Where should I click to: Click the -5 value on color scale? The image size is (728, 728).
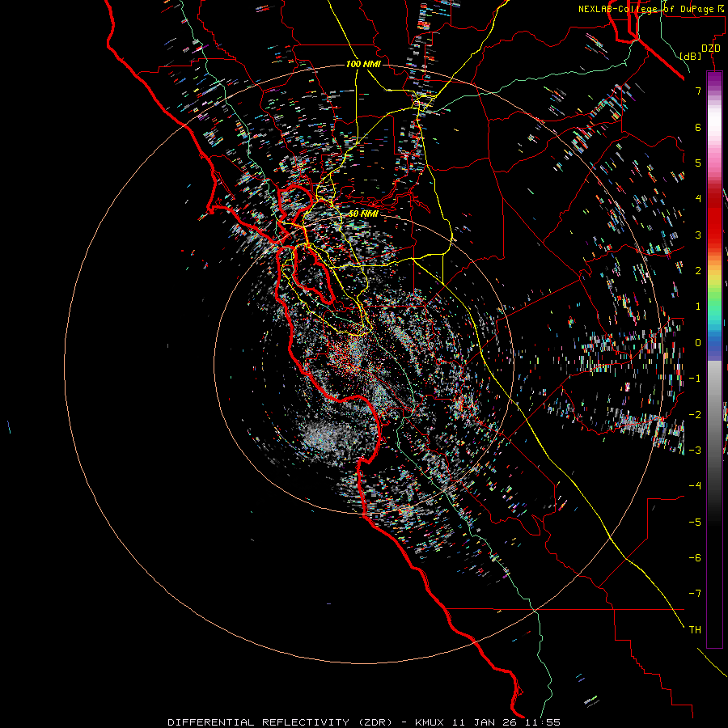click(695, 522)
